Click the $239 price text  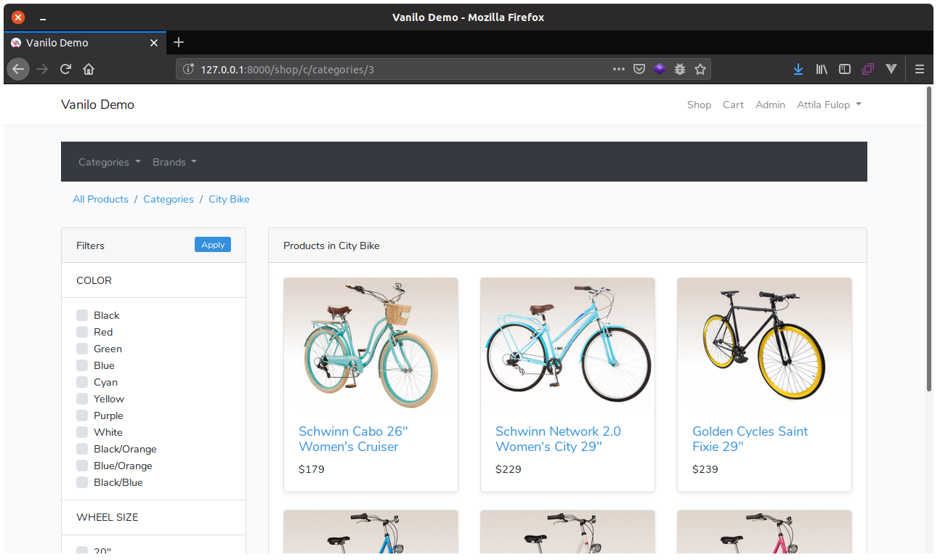705,469
